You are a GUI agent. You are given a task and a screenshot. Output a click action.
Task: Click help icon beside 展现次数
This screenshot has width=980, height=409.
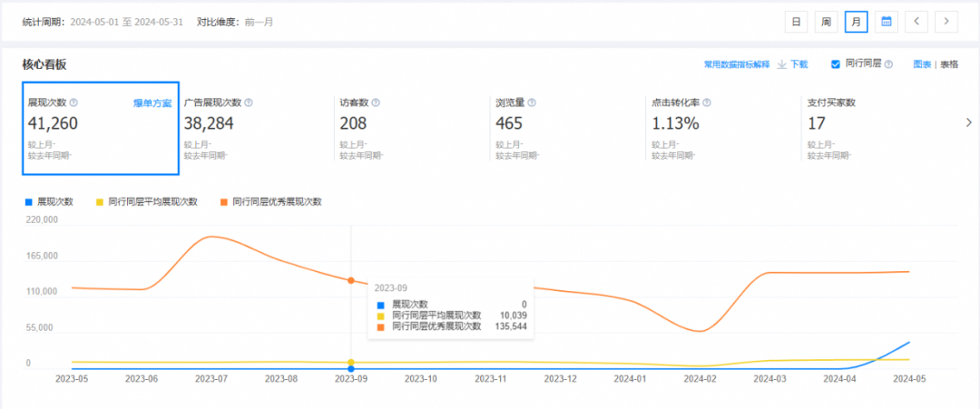73,102
